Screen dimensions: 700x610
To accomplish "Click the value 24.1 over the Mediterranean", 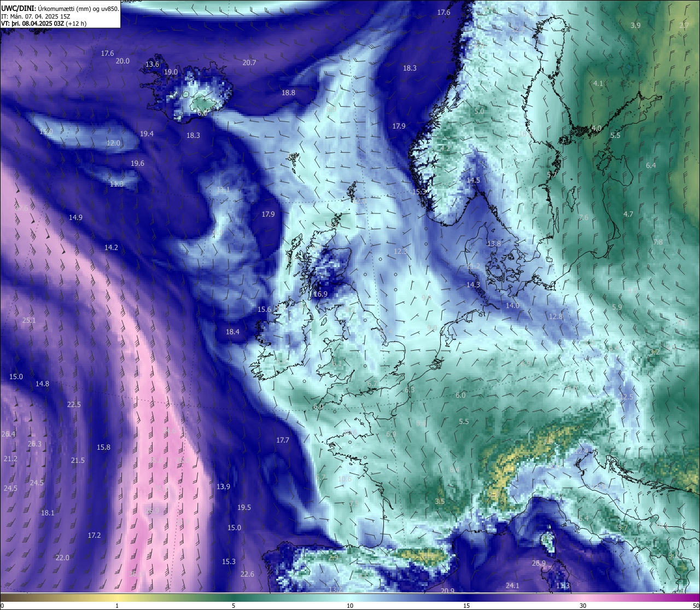I will pyautogui.click(x=512, y=586).
